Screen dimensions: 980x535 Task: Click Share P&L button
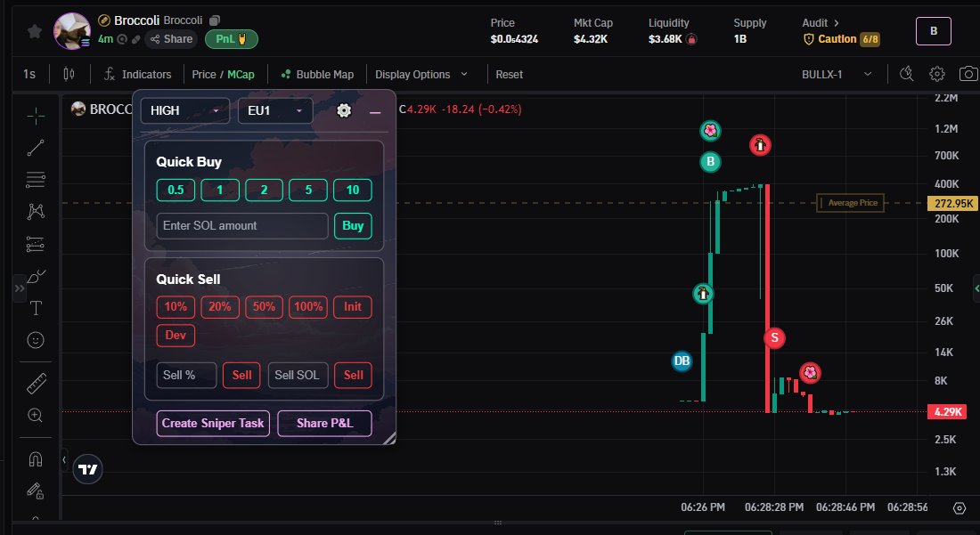(x=325, y=423)
